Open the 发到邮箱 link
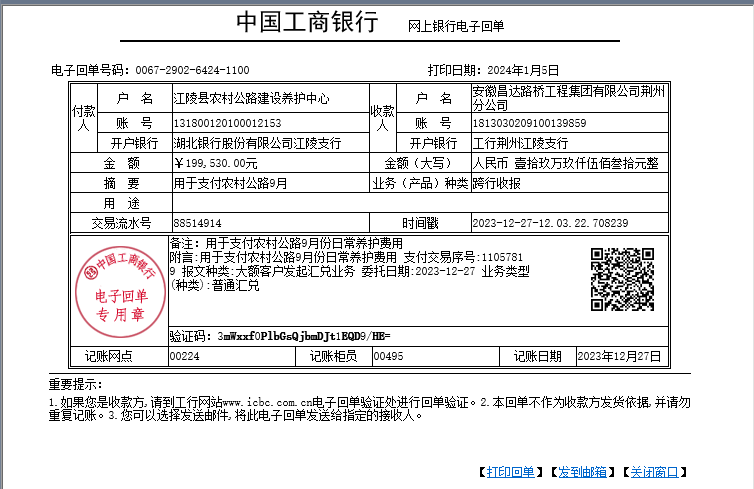Image resolution: width=754 pixels, height=489 pixels. coord(584,471)
